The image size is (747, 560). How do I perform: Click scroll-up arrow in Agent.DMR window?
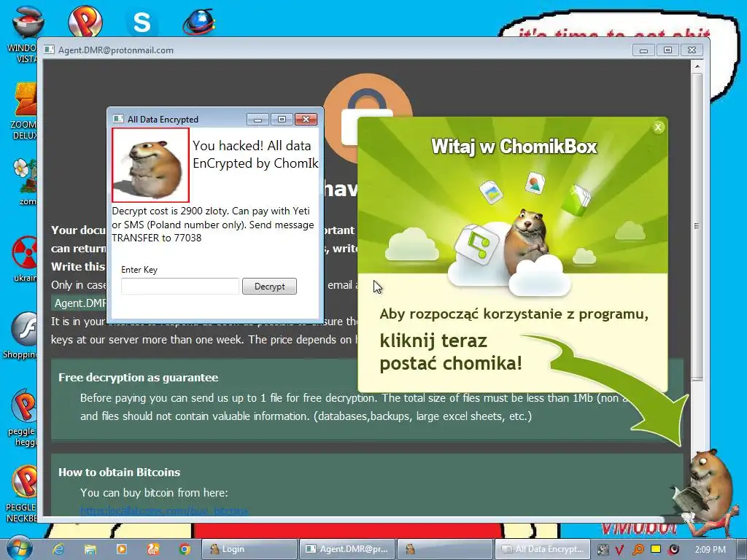[x=697, y=66]
